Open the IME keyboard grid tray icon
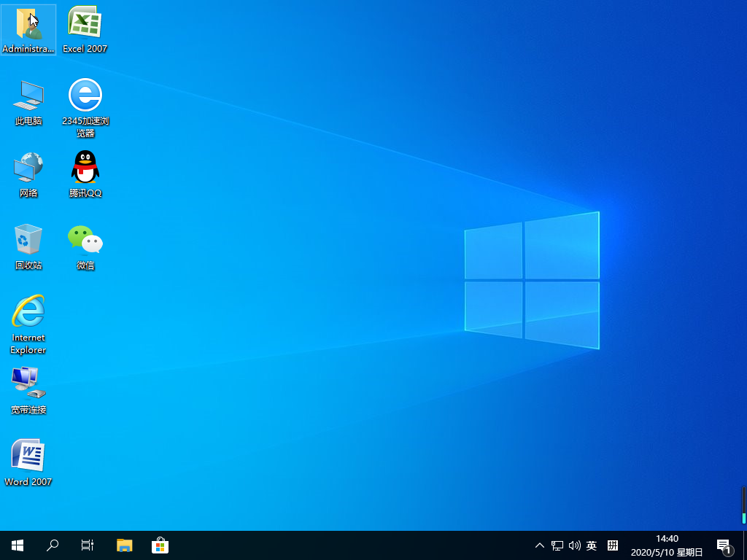The height and width of the screenshot is (560, 747). [613, 545]
